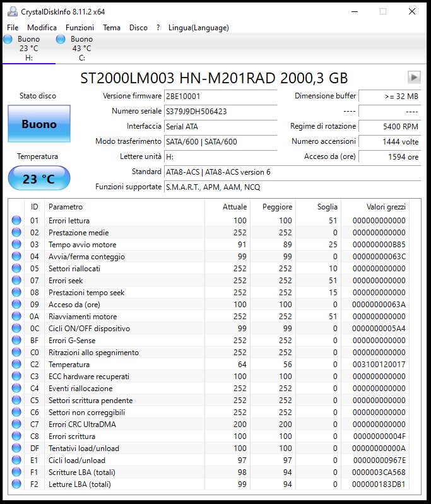Click raw value 0000000005A4
Screen dimensions: 431x504
(379, 328)
